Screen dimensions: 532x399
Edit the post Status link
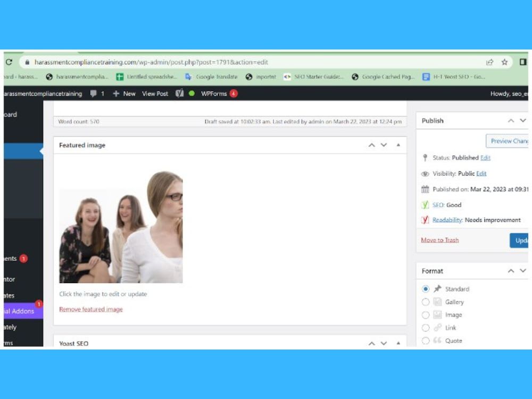pos(485,158)
